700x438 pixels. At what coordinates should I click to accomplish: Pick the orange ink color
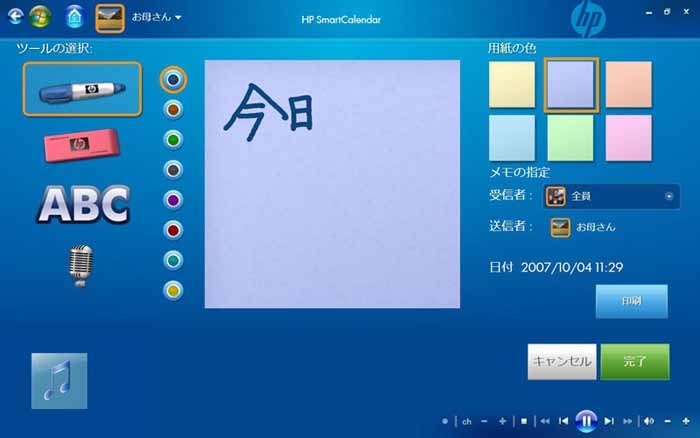coord(173,109)
